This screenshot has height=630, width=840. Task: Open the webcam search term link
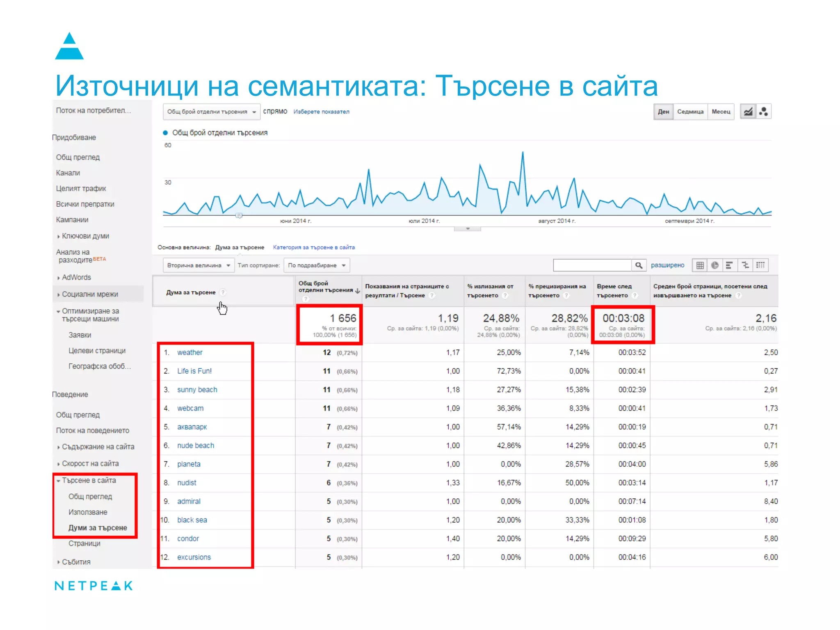[x=190, y=409]
